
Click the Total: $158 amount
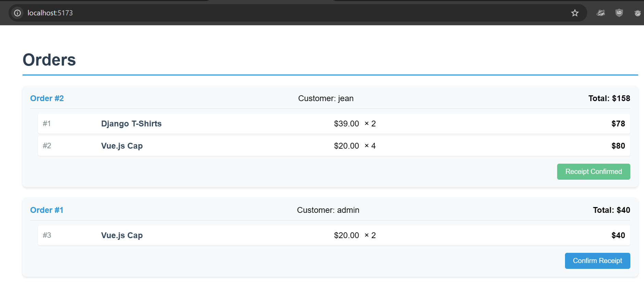609,98
